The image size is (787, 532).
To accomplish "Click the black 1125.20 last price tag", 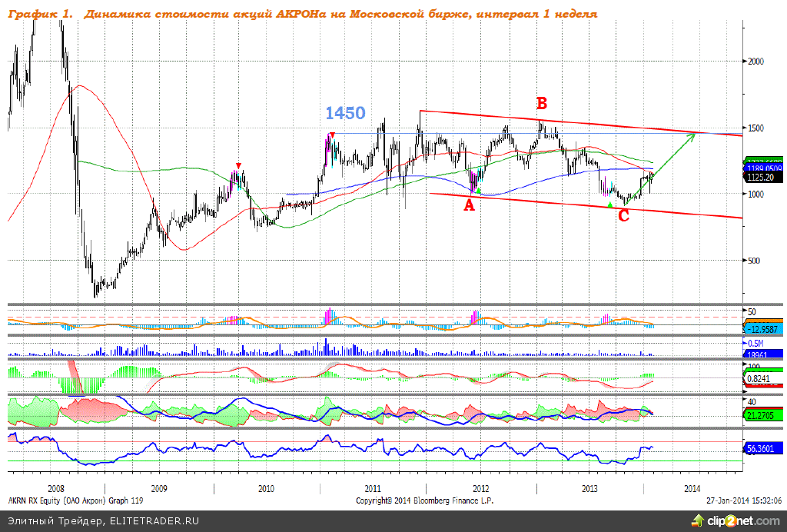I will coord(763,176).
